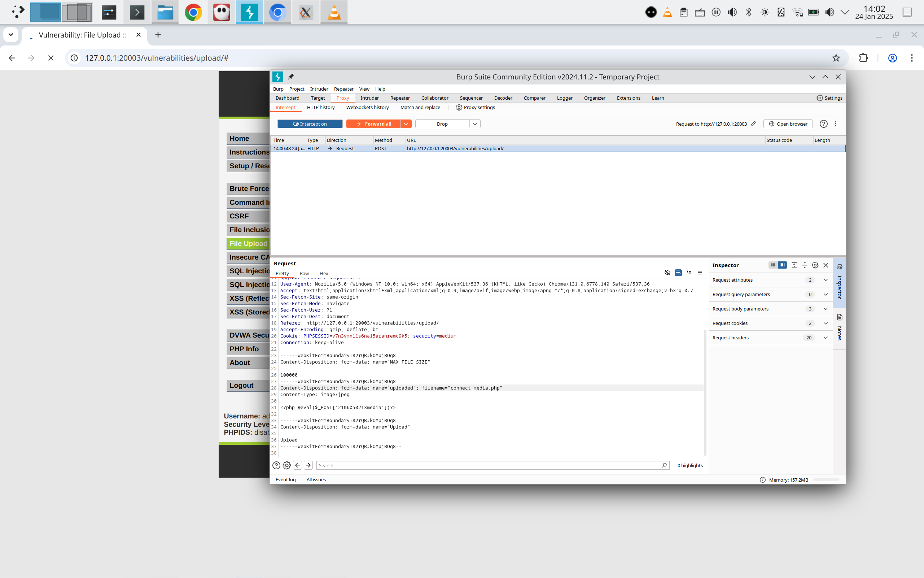Click the Open browser button
This screenshot has height=578, width=924.
(788, 124)
